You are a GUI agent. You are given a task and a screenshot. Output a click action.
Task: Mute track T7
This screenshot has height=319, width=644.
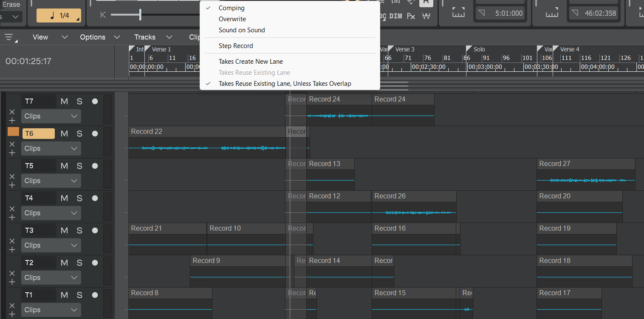(64, 101)
